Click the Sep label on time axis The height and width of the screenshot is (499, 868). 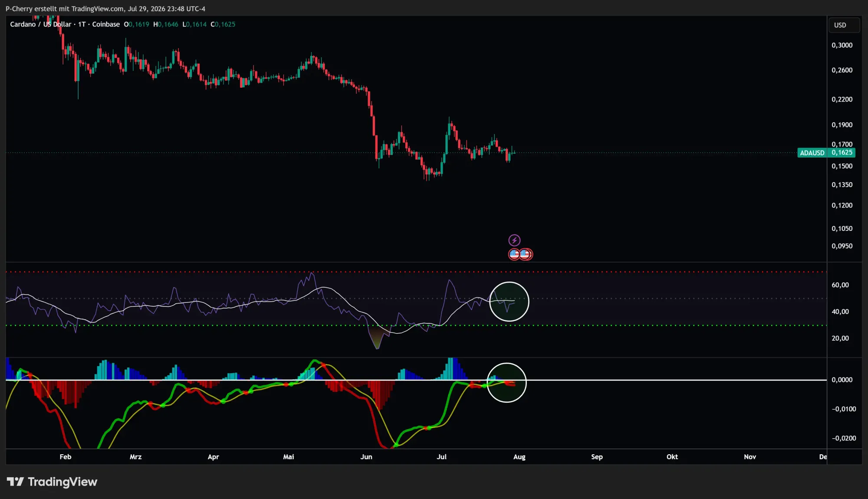coord(597,457)
